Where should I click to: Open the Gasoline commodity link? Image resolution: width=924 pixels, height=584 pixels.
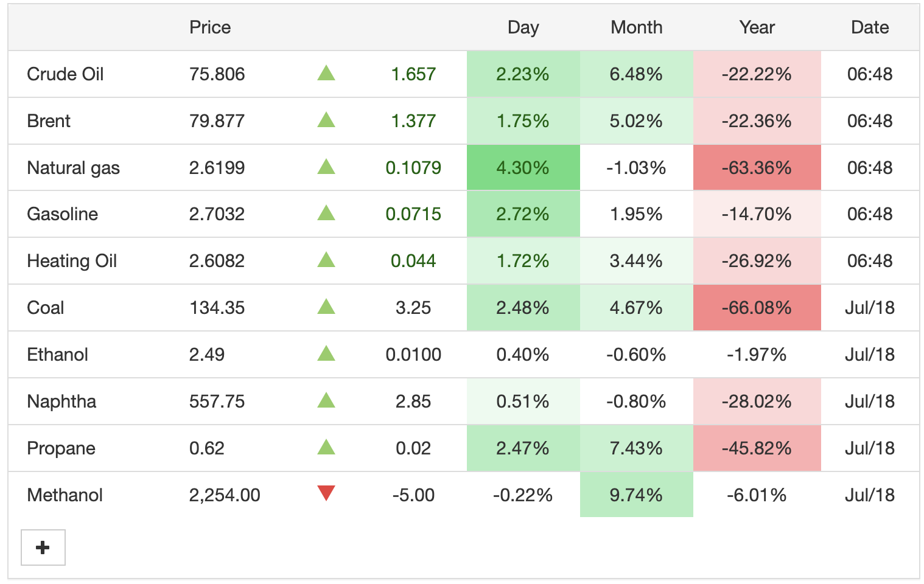(62, 214)
